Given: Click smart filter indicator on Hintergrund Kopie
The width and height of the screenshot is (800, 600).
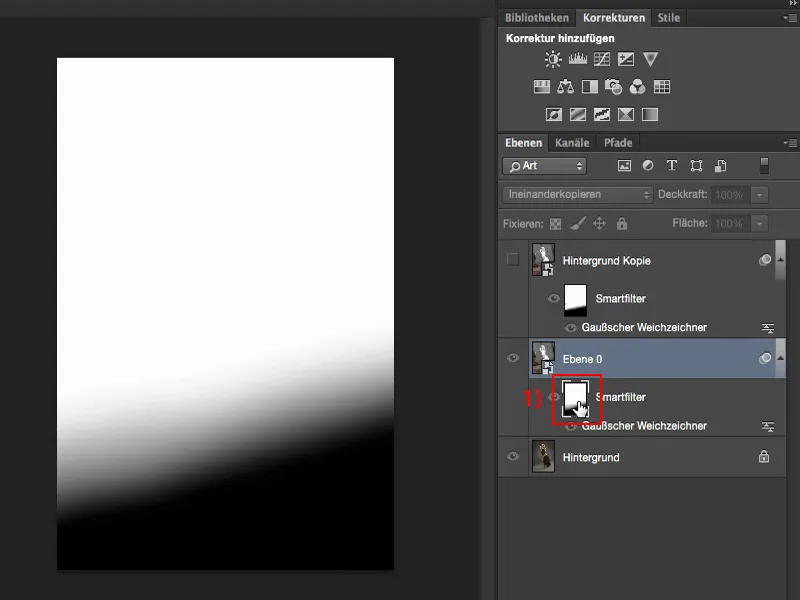Looking at the screenshot, I should click(x=764, y=260).
